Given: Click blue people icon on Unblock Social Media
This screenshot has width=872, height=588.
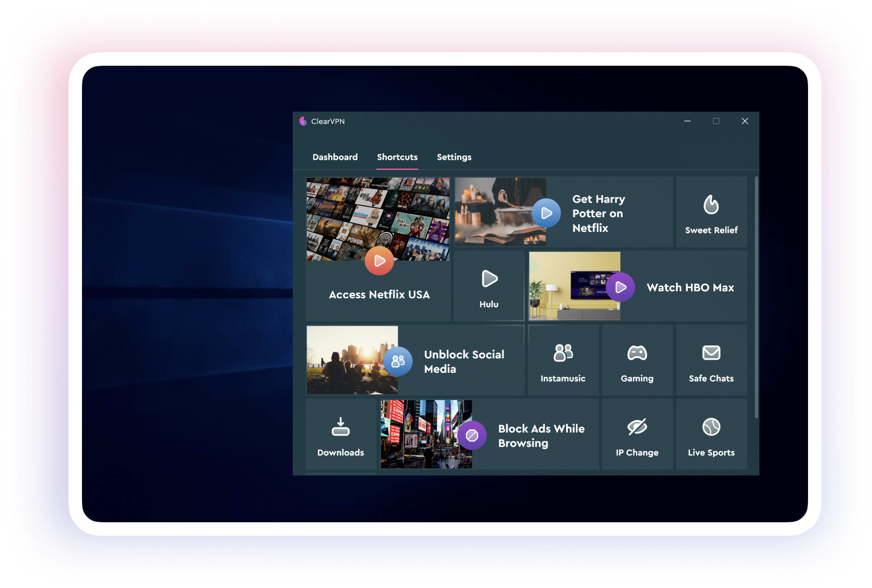Looking at the screenshot, I should [398, 361].
